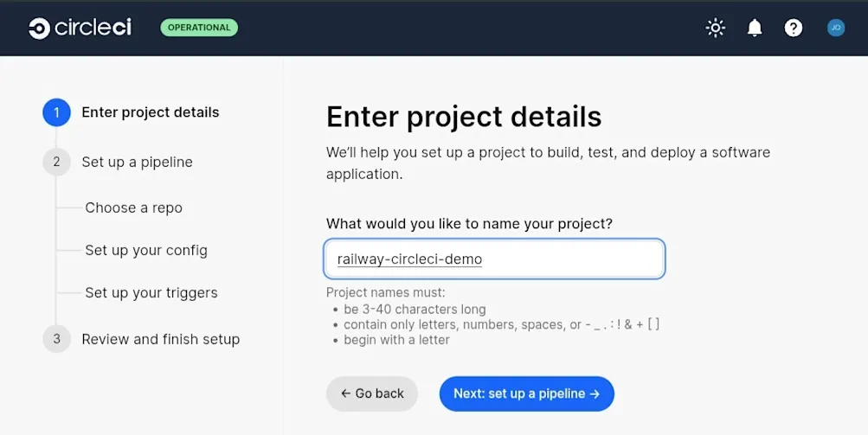The width and height of the screenshot is (868, 435).
Task: Click 'Project names must:' text
Action: pyautogui.click(x=385, y=293)
